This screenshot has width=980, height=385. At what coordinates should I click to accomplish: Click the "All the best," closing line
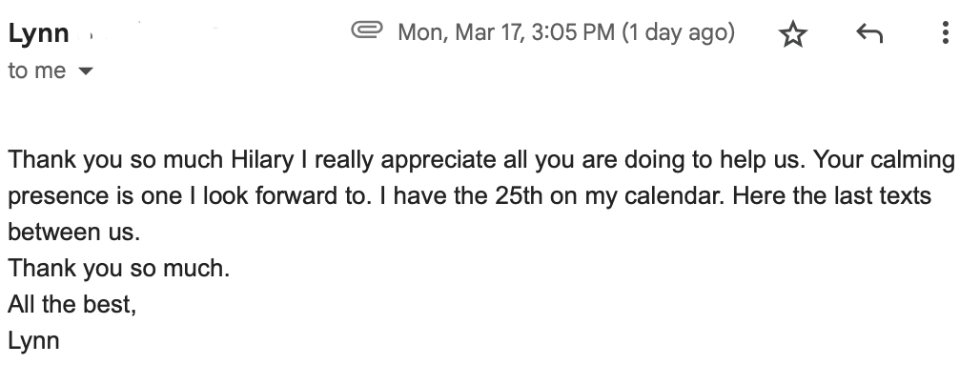(71, 305)
